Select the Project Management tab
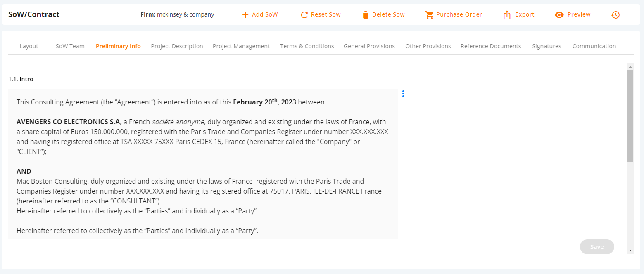Image resolution: width=644 pixels, height=274 pixels. (x=241, y=46)
